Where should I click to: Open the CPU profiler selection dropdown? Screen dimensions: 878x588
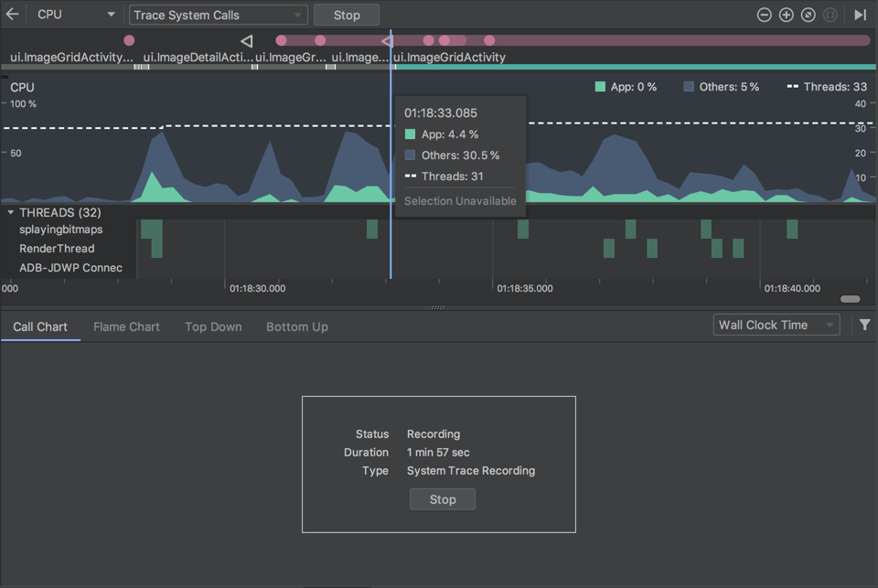[x=75, y=15]
